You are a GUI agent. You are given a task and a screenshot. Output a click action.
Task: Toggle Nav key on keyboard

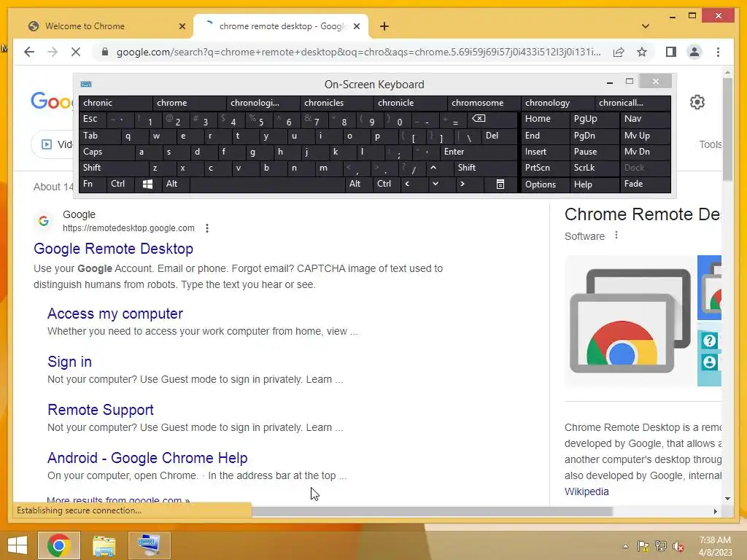click(646, 119)
